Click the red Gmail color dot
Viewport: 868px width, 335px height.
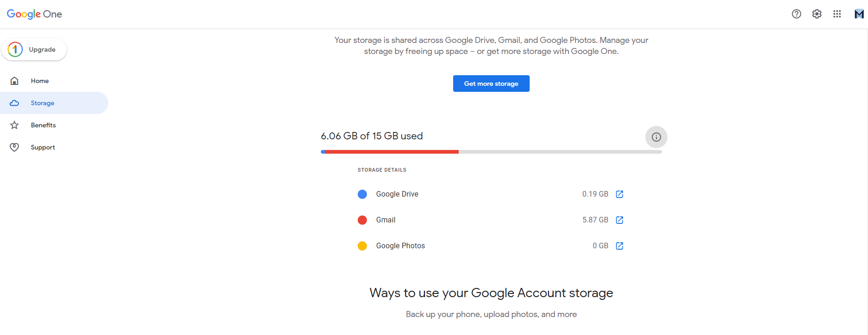point(362,220)
